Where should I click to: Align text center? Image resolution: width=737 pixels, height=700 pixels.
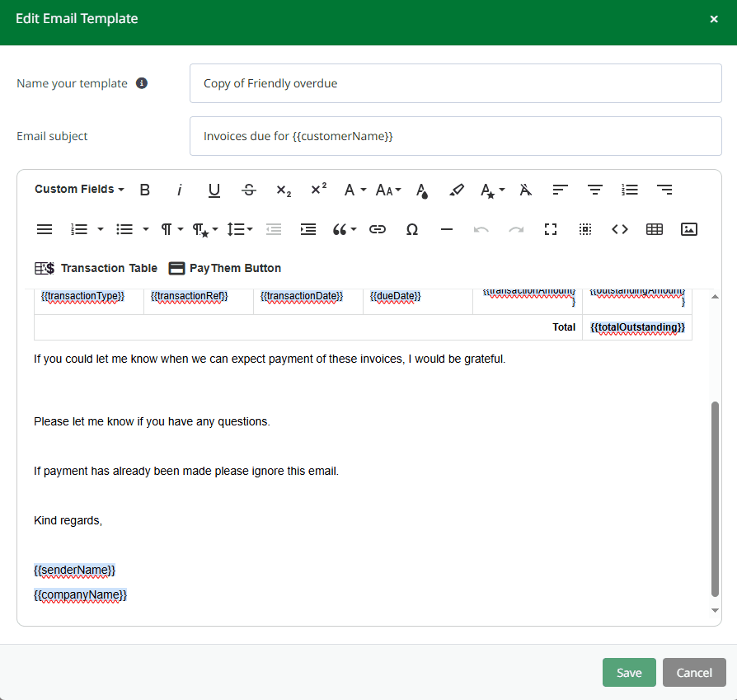tap(595, 190)
